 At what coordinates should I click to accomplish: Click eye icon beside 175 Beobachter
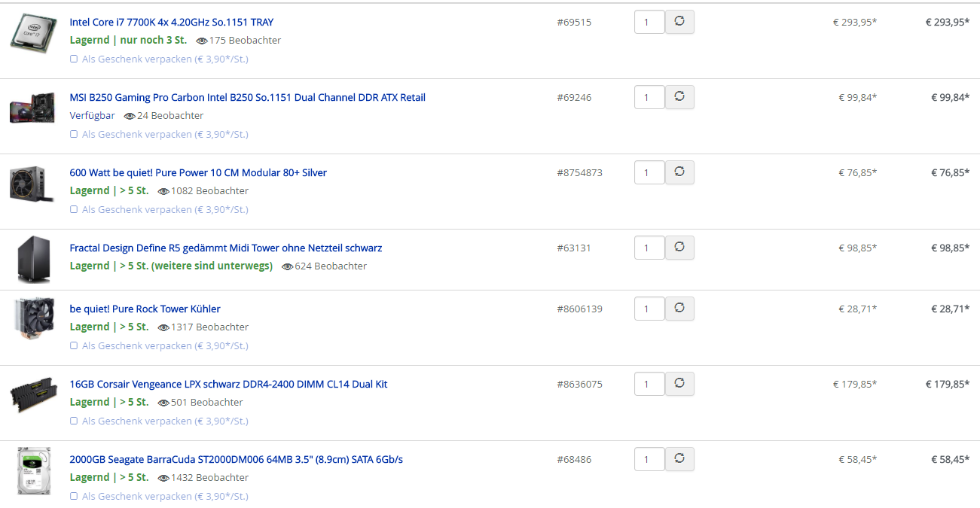tap(201, 41)
